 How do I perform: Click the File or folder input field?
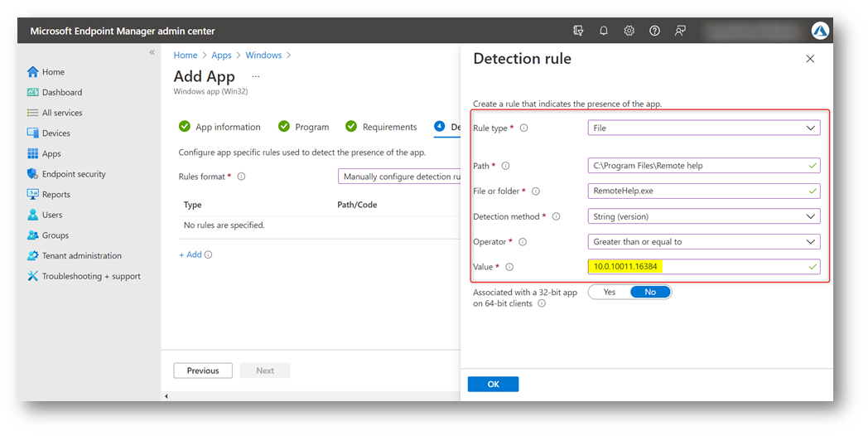click(703, 191)
